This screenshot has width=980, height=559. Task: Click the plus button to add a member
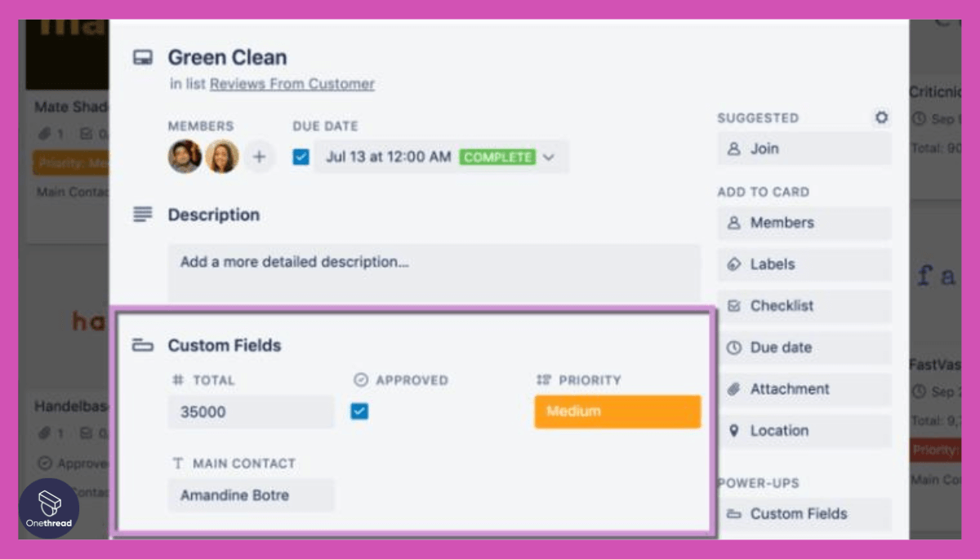click(x=260, y=157)
